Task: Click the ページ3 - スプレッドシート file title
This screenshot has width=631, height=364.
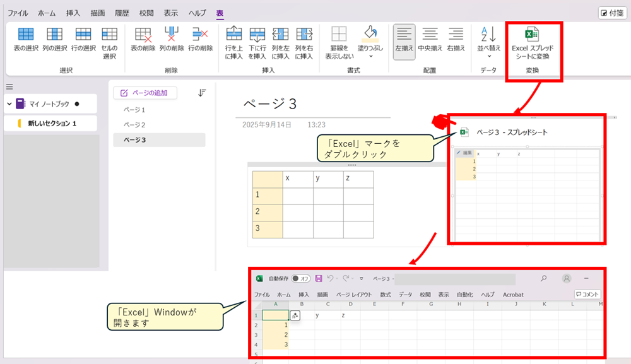Action: [512, 132]
